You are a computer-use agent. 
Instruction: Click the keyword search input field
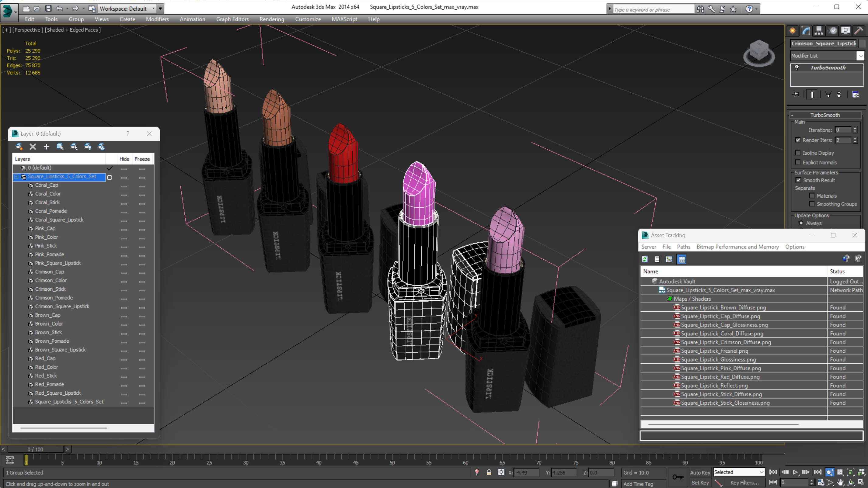click(x=653, y=9)
